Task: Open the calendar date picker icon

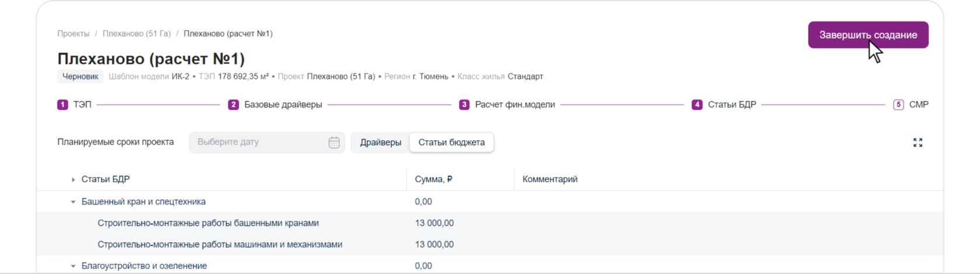Action: pos(334,143)
